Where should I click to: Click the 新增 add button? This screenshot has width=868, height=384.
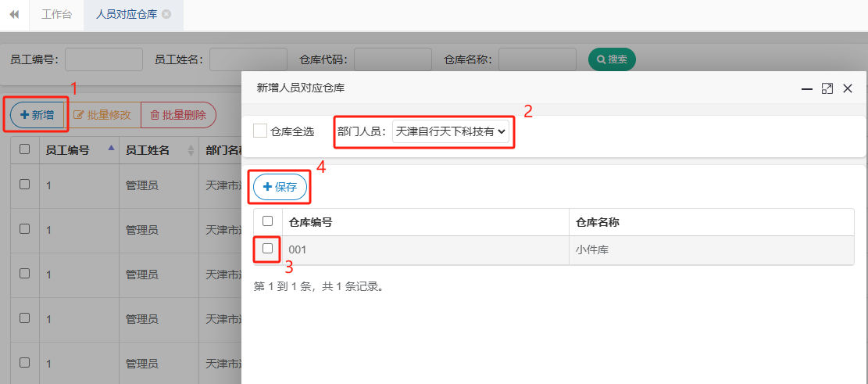[x=37, y=115]
